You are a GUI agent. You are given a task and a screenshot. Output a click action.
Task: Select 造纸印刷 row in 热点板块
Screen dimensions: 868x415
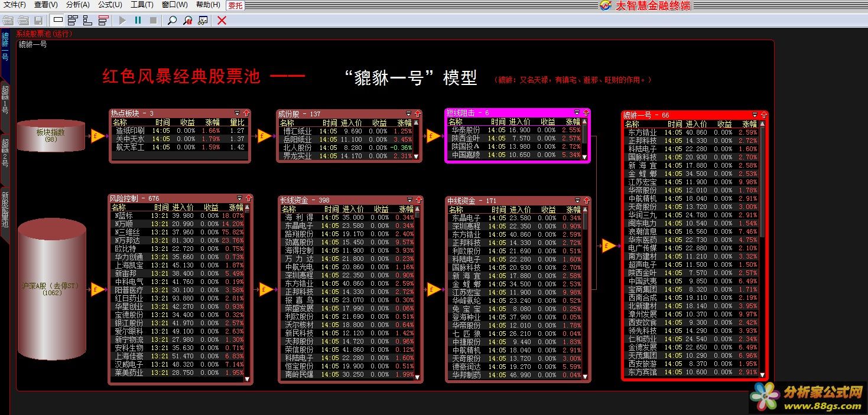coord(179,130)
